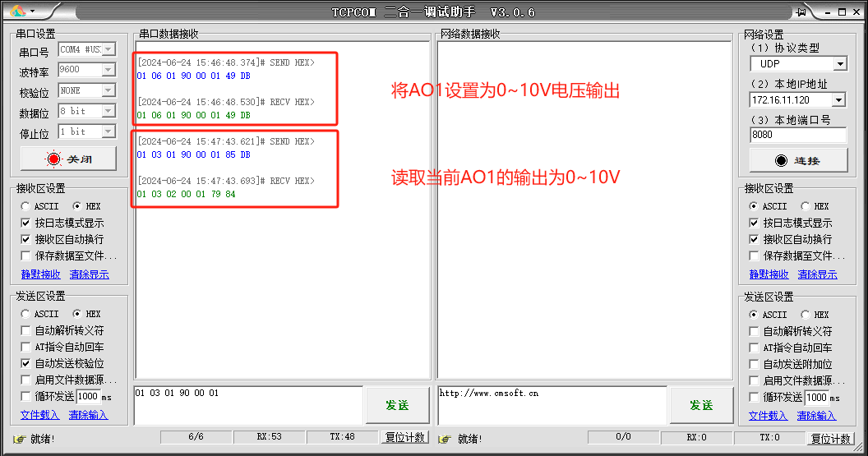The image size is (868, 456).
Task: Click network 文件载入 link
Action: pos(768,416)
